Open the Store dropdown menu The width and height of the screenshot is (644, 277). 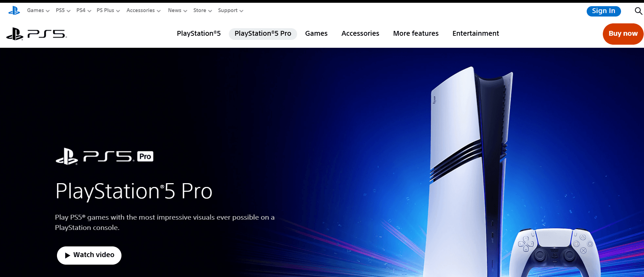[x=202, y=11]
